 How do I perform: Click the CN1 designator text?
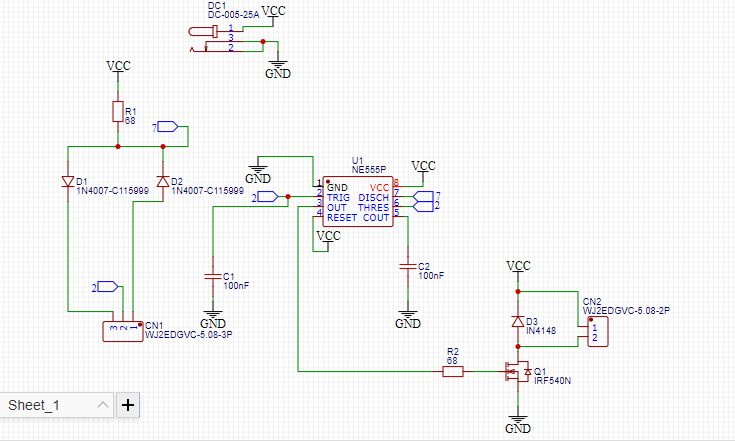(154, 326)
